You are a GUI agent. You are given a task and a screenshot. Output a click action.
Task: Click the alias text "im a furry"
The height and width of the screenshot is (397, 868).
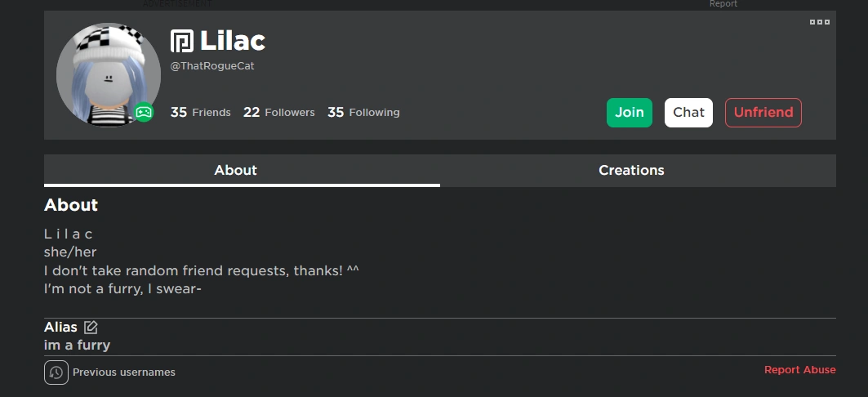click(77, 346)
